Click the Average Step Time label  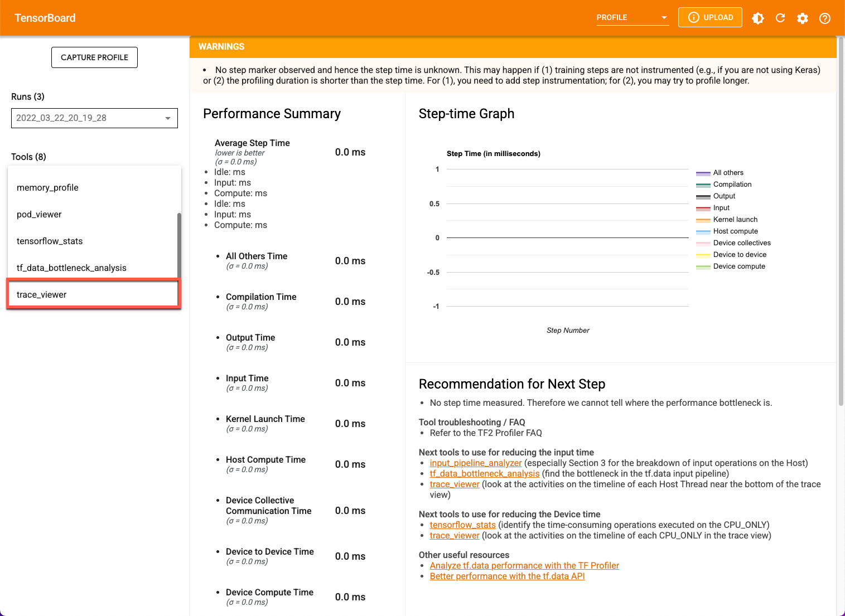point(252,143)
